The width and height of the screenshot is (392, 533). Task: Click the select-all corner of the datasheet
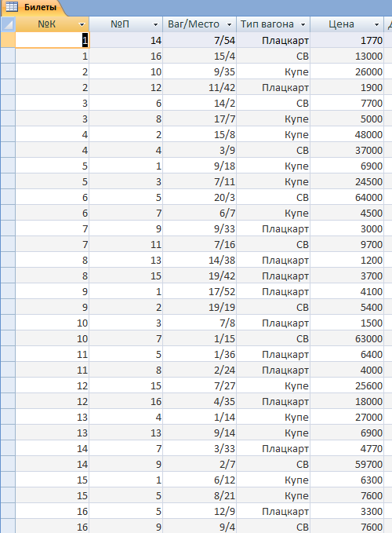coord(8,24)
